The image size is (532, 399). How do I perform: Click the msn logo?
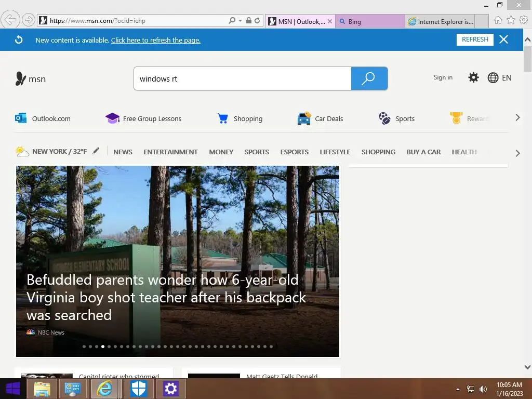pos(31,79)
